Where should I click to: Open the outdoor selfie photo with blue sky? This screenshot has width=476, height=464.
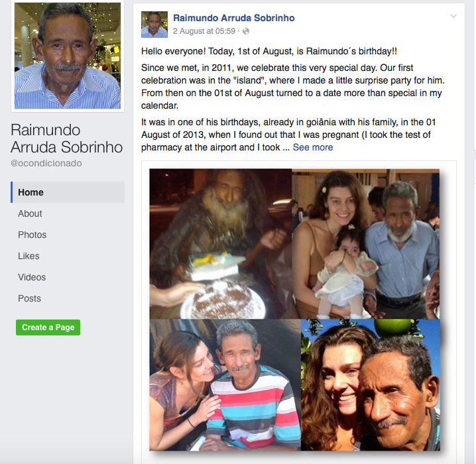(370, 385)
